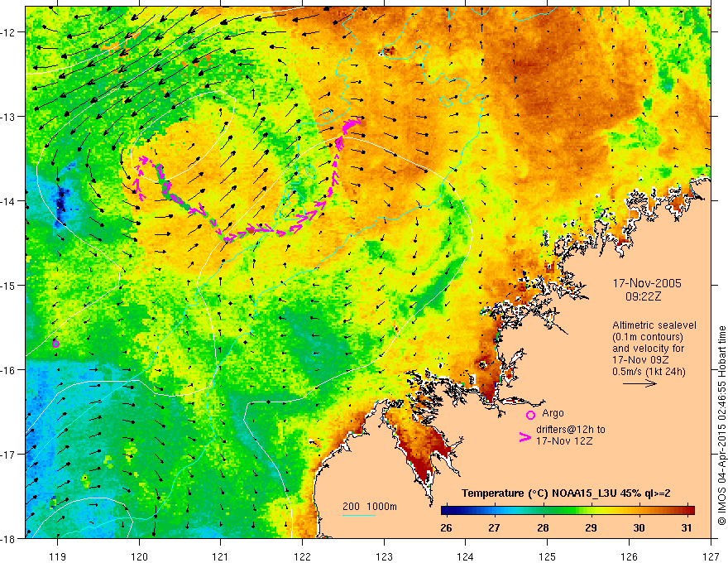Click the longitude axis label 125
The height and width of the screenshot is (563, 728).
pos(548,556)
